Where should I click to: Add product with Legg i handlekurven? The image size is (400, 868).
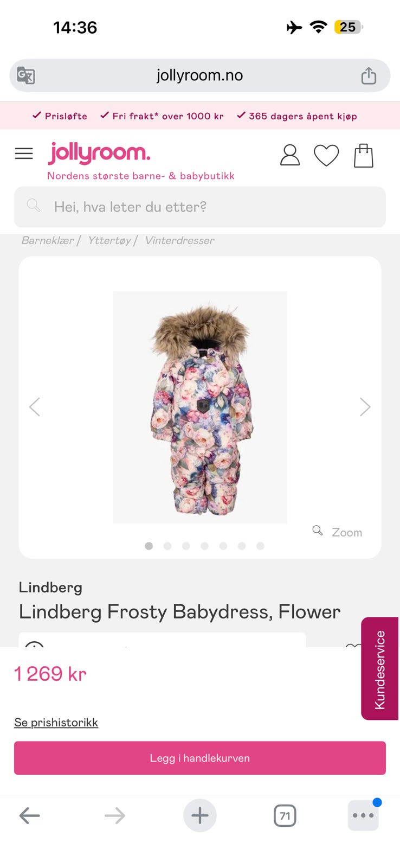click(200, 758)
